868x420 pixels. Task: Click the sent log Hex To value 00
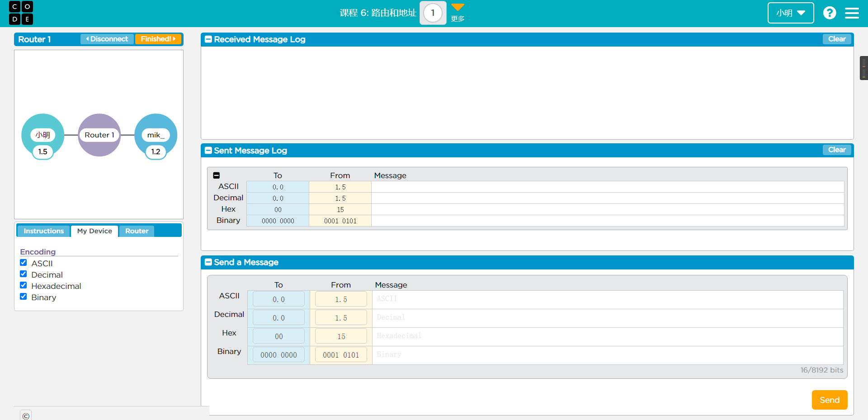(x=278, y=209)
